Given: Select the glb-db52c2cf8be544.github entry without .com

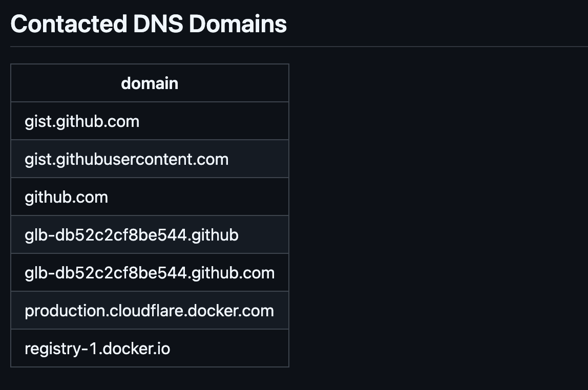Looking at the screenshot, I should click(150, 234).
